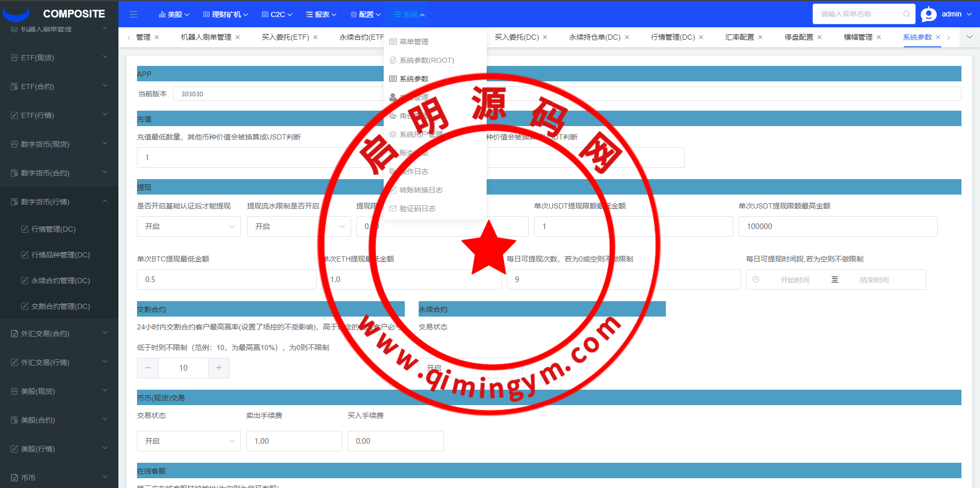The width and height of the screenshot is (980, 488).
Task: Open the 报表 top menu
Action: tap(321, 14)
